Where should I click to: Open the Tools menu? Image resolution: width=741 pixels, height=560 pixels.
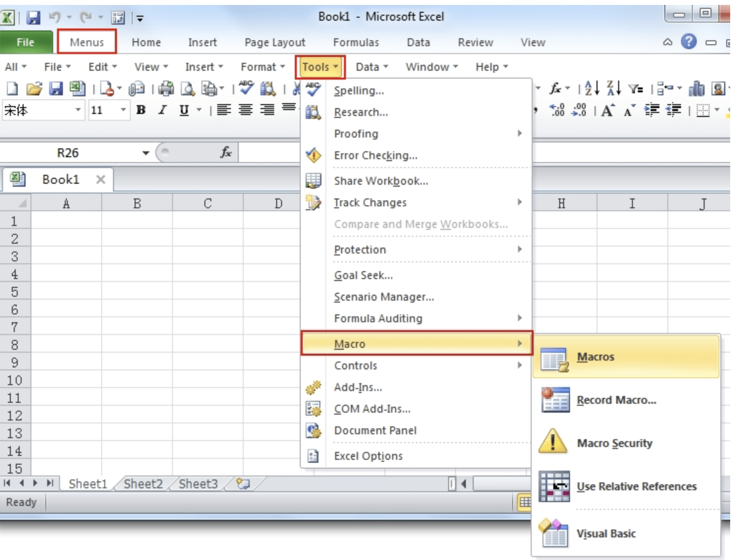pos(320,67)
